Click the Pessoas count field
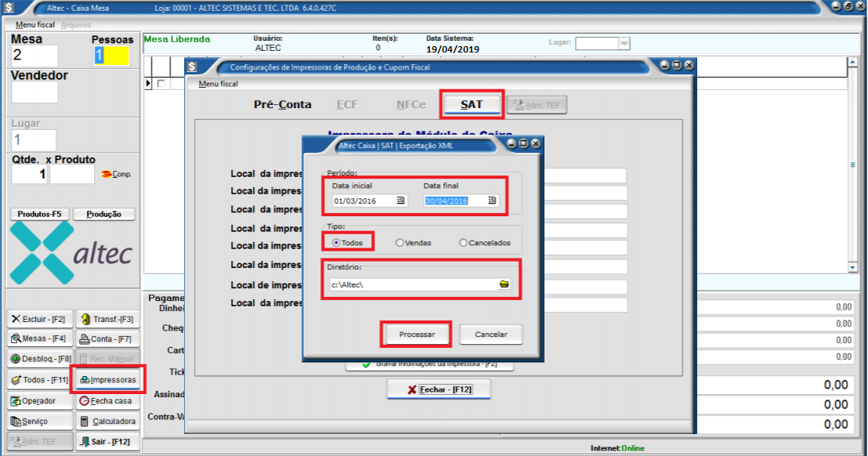 click(110, 56)
